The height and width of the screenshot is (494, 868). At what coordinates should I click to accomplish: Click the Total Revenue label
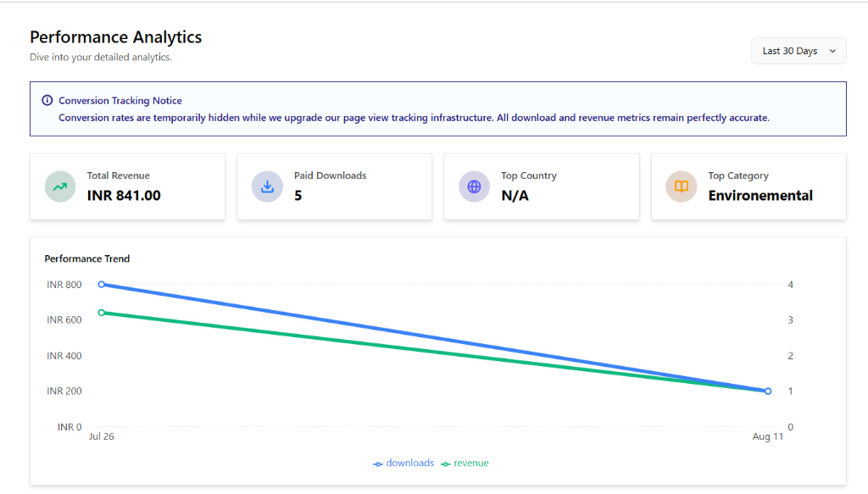click(x=119, y=175)
